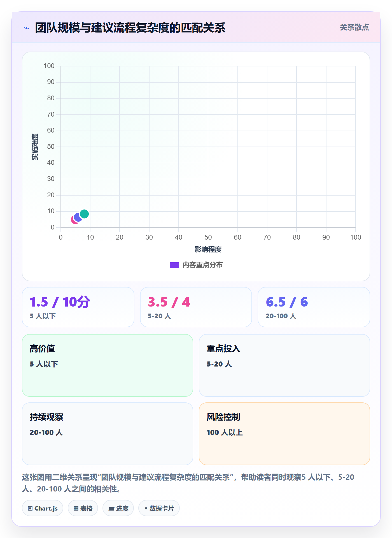
Task: Select the 3.5 / 4 stat card
Action: pyautogui.click(x=196, y=307)
